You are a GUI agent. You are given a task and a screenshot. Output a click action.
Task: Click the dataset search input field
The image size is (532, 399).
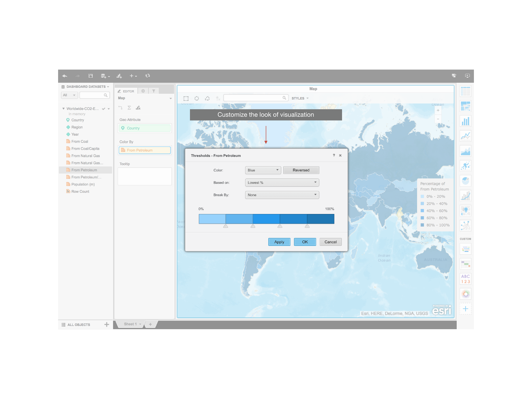94,95
